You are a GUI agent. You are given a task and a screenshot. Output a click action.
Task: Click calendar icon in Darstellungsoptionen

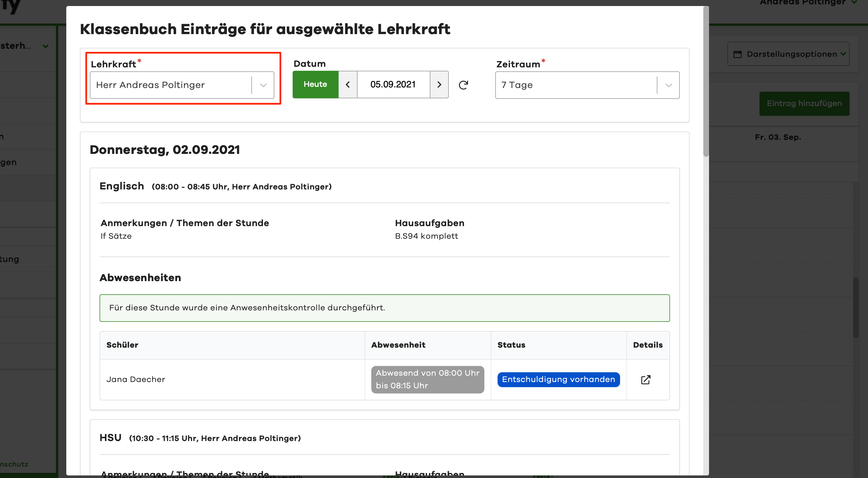click(x=737, y=54)
